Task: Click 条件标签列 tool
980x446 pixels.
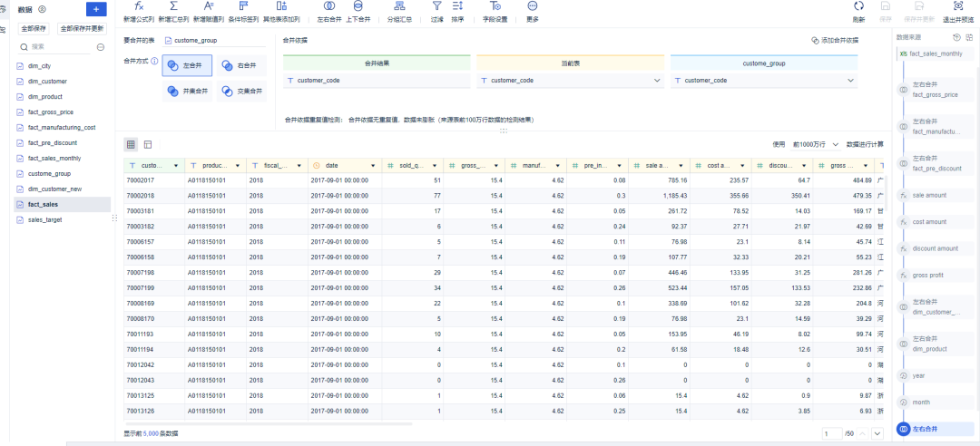Action: pos(243,11)
